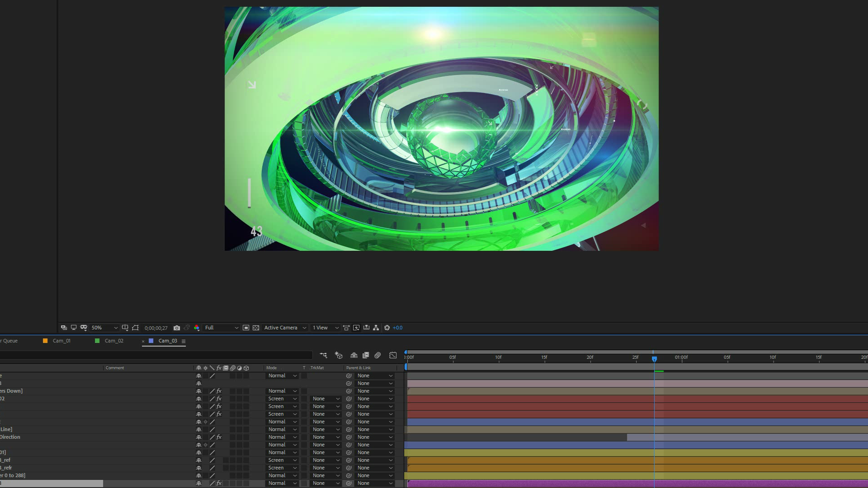Expand the Active Camera view dropdown
868x488 pixels.
pyautogui.click(x=285, y=328)
